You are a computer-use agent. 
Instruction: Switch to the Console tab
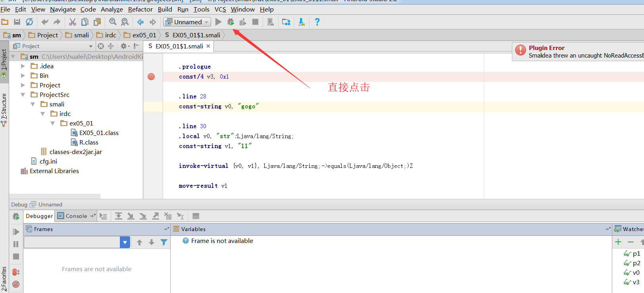(x=76, y=216)
